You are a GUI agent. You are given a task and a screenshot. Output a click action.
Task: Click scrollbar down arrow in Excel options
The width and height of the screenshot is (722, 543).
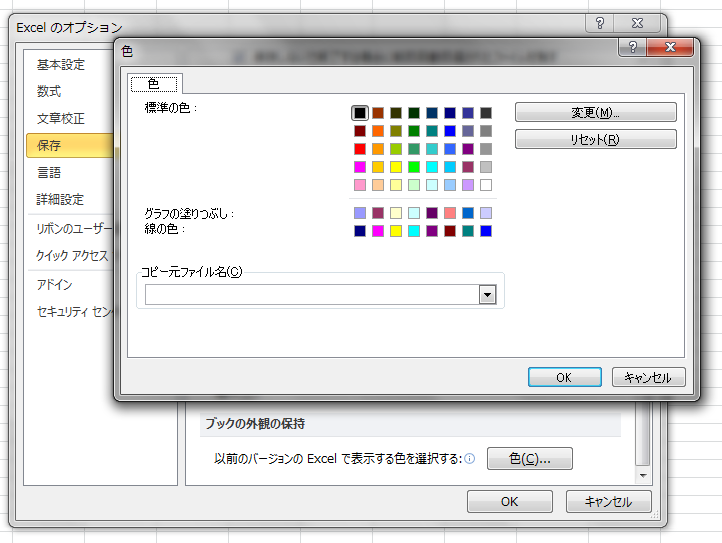tap(643, 476)
